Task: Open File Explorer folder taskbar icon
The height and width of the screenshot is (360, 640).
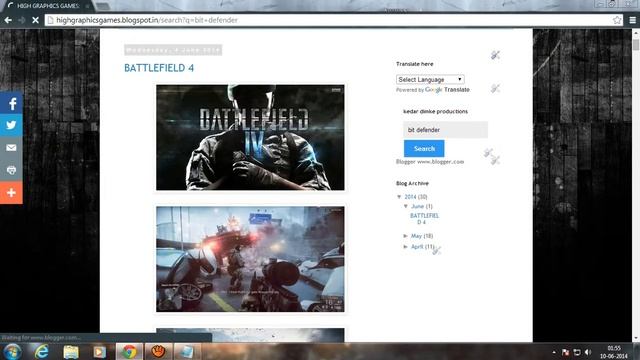Action: click(71, 351)
